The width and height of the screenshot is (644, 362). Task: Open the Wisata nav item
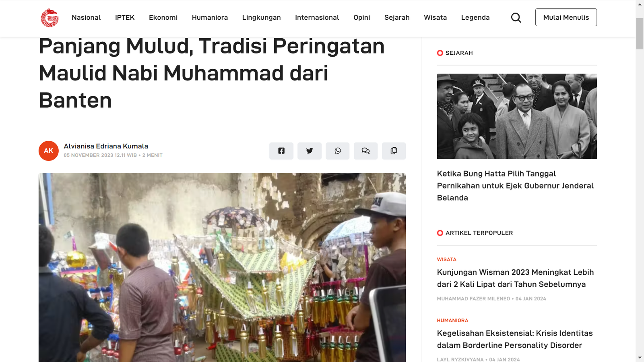tap(435, 18)
